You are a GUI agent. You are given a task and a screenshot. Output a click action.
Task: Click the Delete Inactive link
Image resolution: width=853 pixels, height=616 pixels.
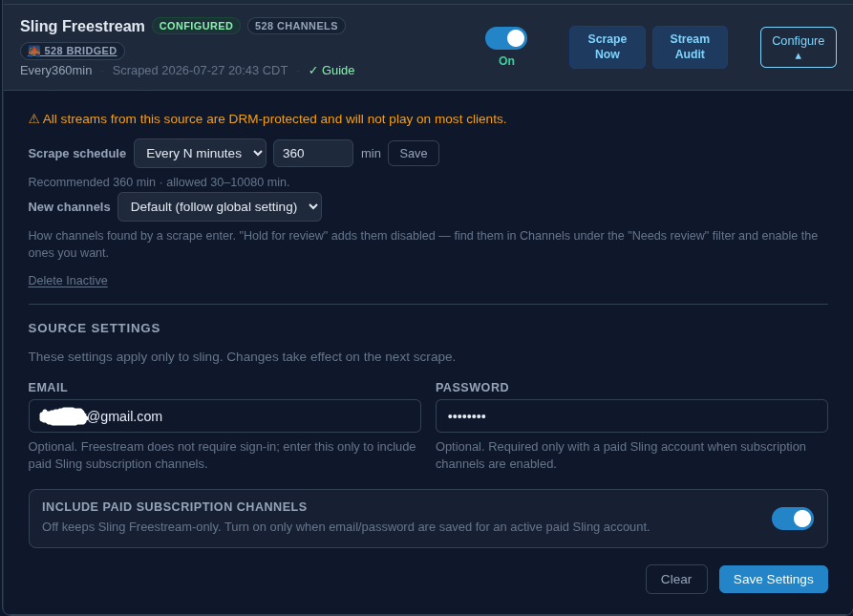[68, 281]
